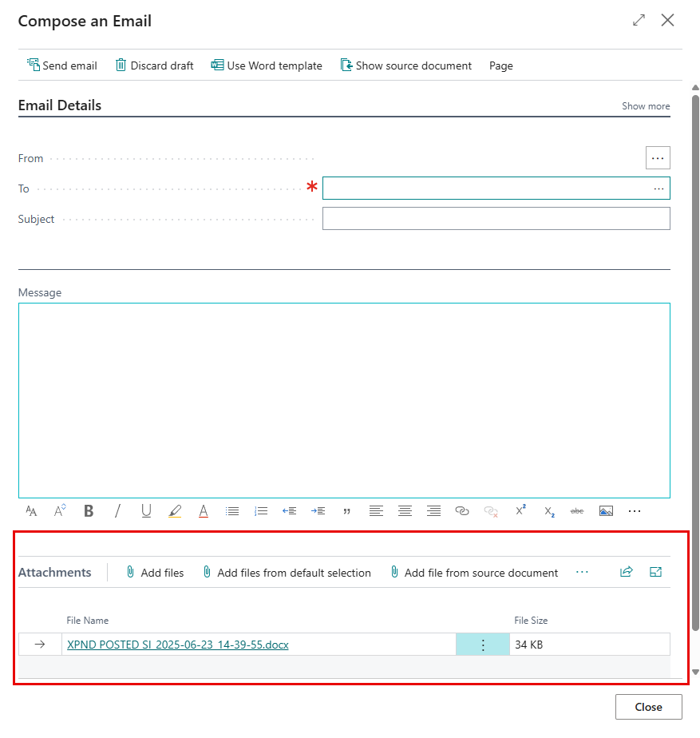Screen dimensions: 700x738
Task: Toggle bold formatting in message editor
Action: click(x=89, y=511)
